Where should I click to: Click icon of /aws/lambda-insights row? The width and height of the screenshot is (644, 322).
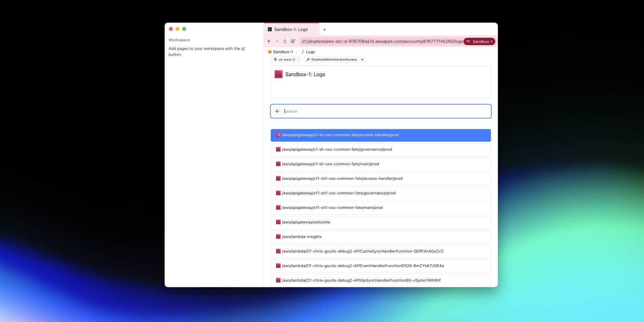tap(278, 237)
